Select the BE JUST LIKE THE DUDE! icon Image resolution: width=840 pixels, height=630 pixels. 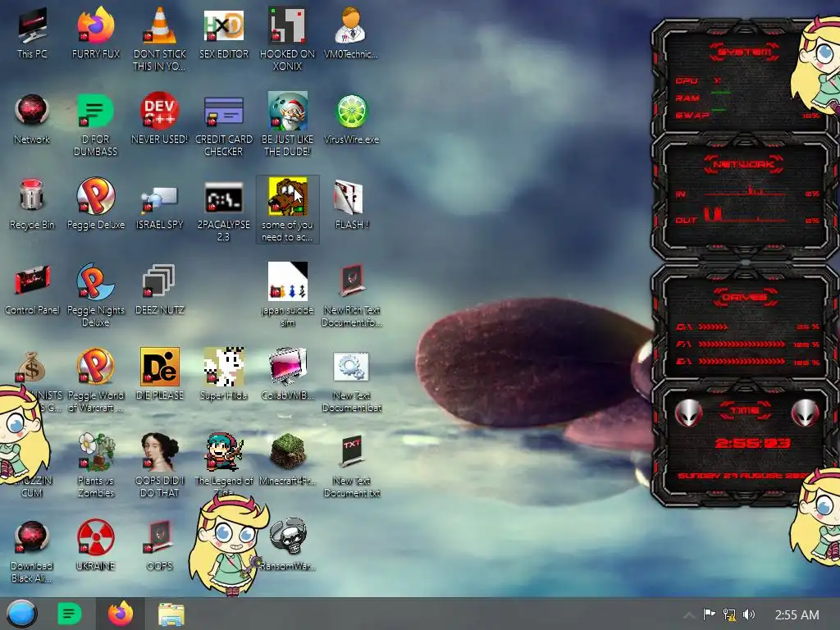point(288,125)
